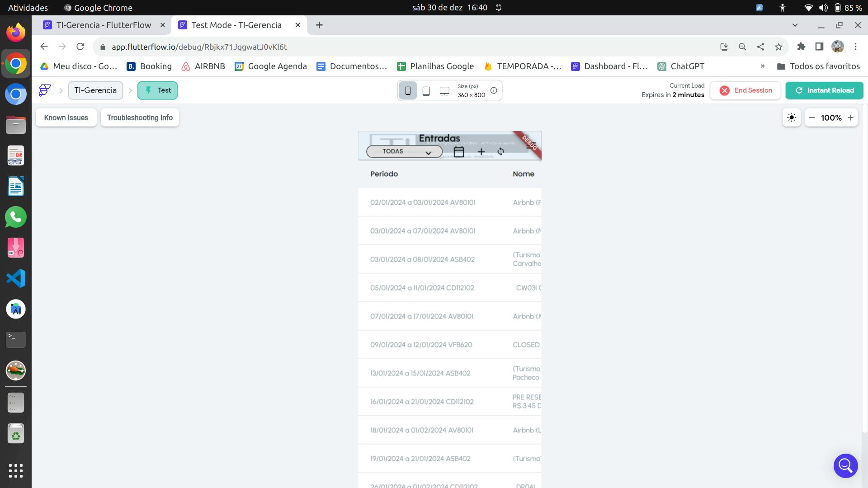Click the End Session button

pyautogui.click(x=745, y=90)
